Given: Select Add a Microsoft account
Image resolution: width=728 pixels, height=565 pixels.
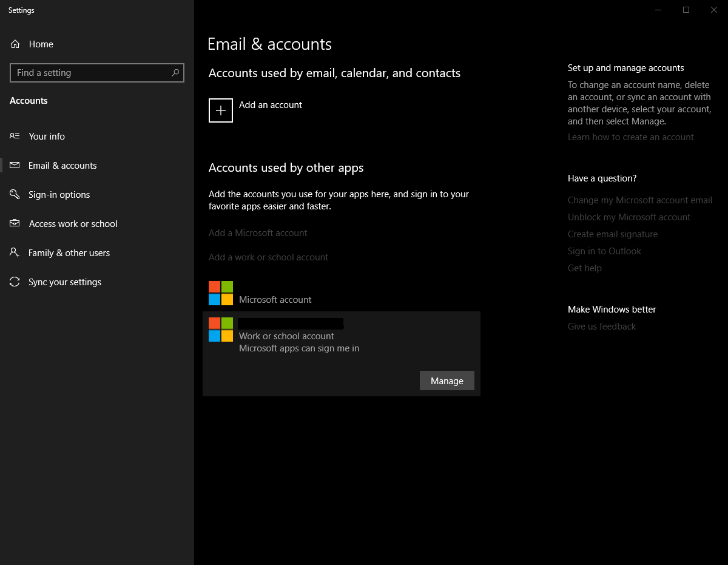Looking at the screenshot, I should [x=258, y=232].
